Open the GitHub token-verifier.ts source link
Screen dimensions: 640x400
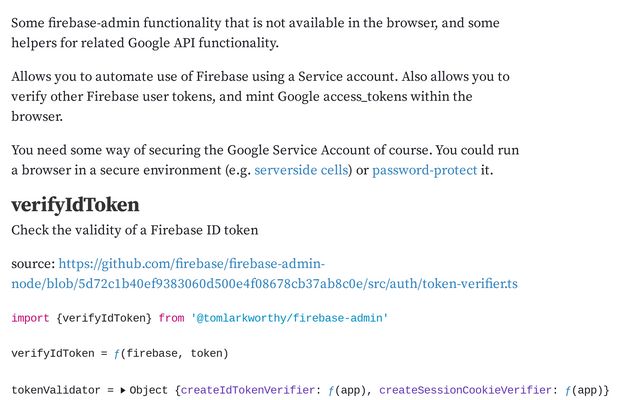pos(264,274)
